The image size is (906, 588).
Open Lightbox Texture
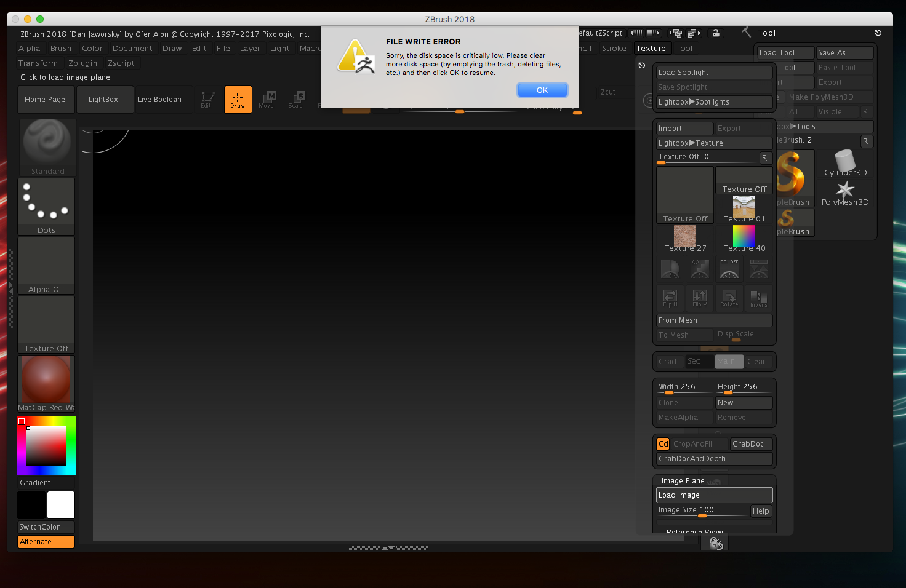(714, 143)
